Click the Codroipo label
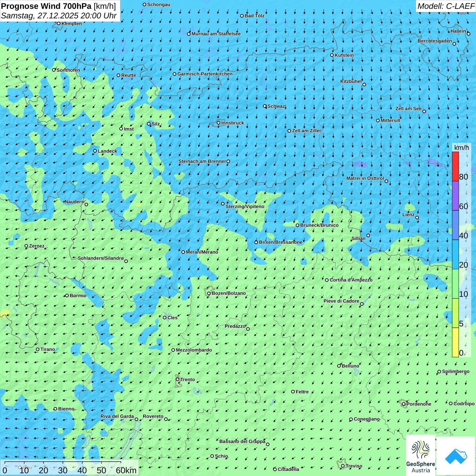This screenshot has width=476, height=476. [x=464, y=404]
